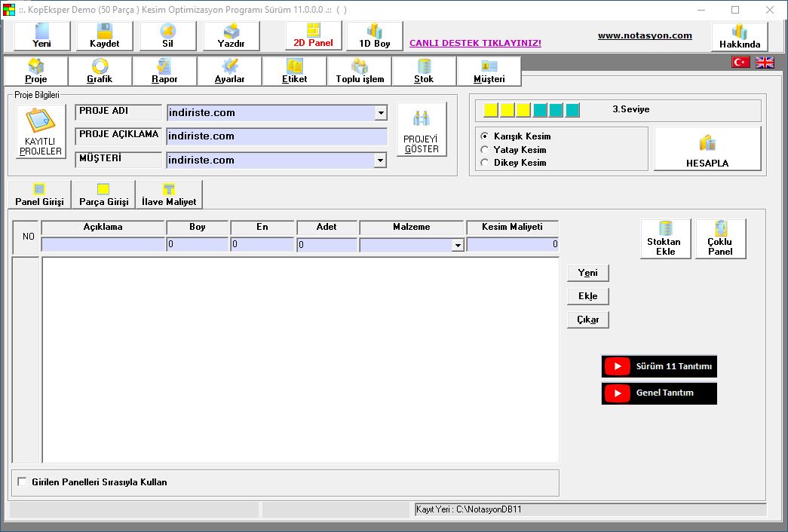Run HESAPLA calculation
The width and height of the screenshot is (788, 532).
pyautogui.click(x=707, y=148)
